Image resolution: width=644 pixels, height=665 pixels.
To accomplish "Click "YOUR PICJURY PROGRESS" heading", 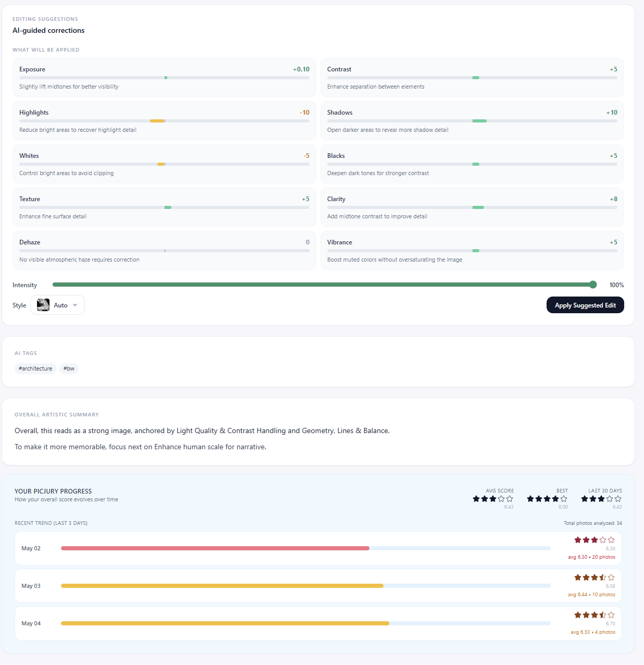I will click(x=53, y=491).
